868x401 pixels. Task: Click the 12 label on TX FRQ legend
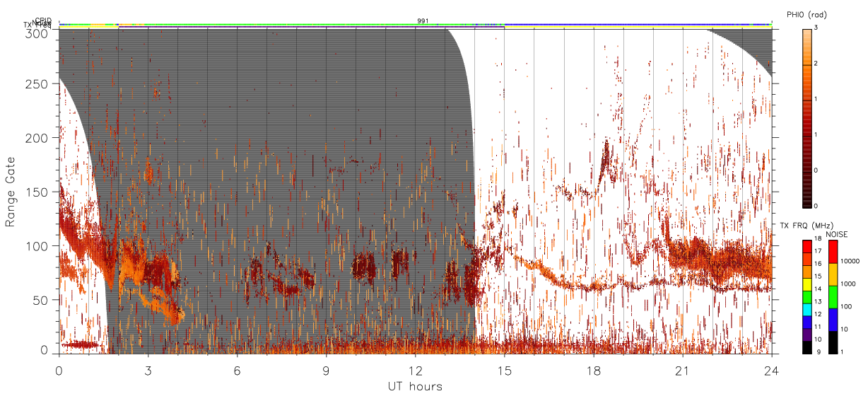click(x=819, y=314)
